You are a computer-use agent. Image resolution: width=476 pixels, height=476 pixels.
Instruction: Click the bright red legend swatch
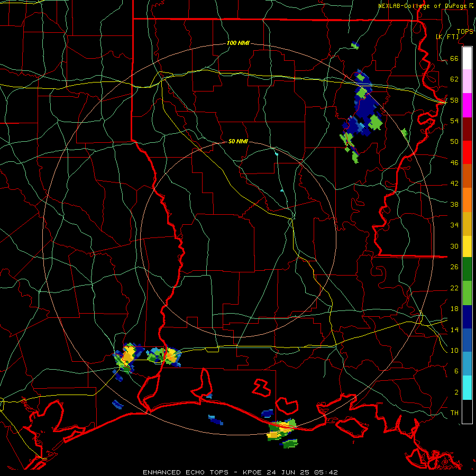point(467,152)
